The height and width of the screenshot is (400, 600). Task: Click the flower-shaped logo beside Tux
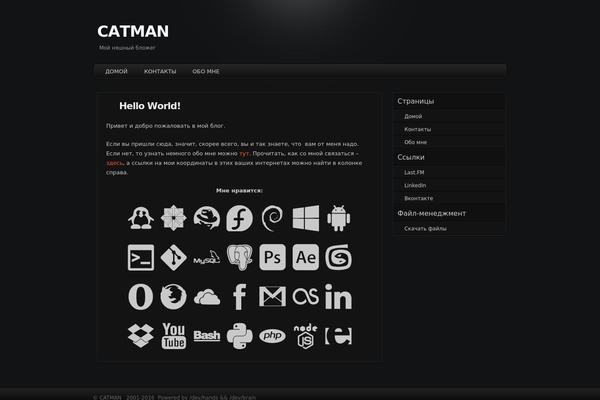[x=174, y=218]
